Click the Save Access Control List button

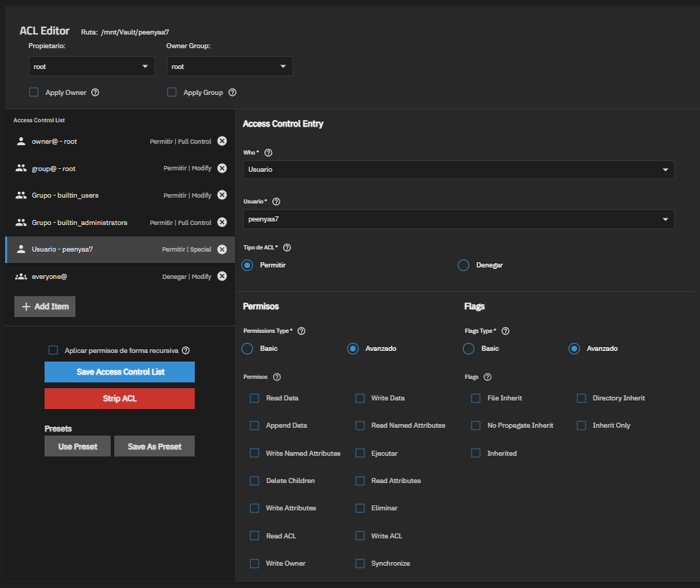(x=119, y=372)
